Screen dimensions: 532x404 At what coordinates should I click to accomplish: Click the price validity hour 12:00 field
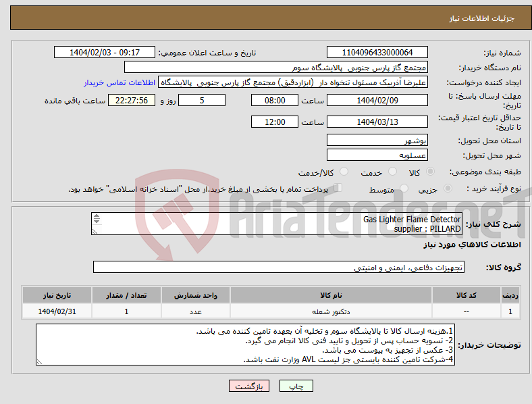[x=275, y=122]
